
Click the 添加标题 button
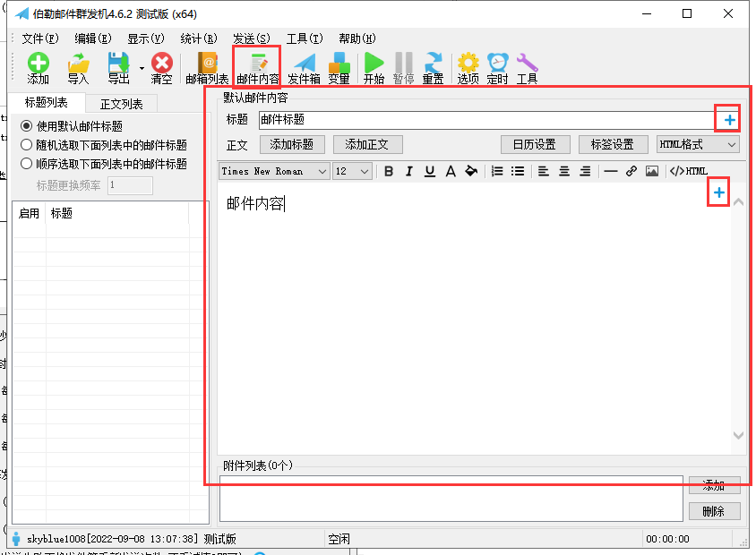(x=292, y=144)
